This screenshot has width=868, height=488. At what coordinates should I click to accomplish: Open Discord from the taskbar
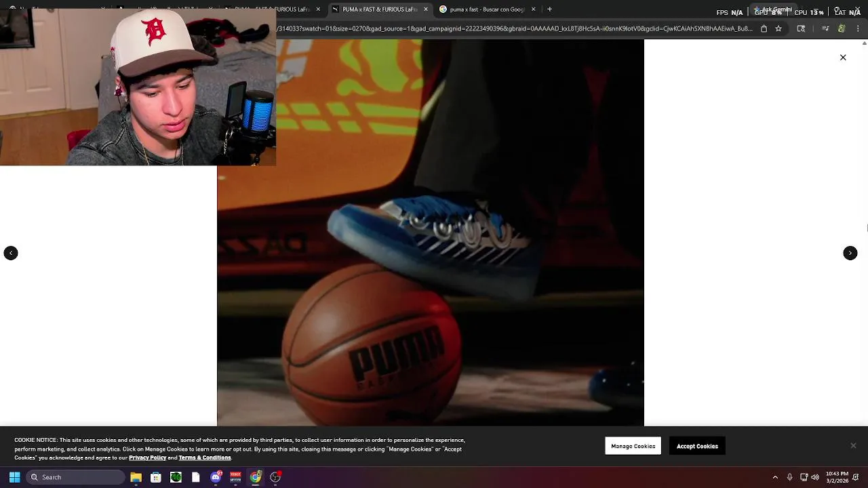(216, 477)
